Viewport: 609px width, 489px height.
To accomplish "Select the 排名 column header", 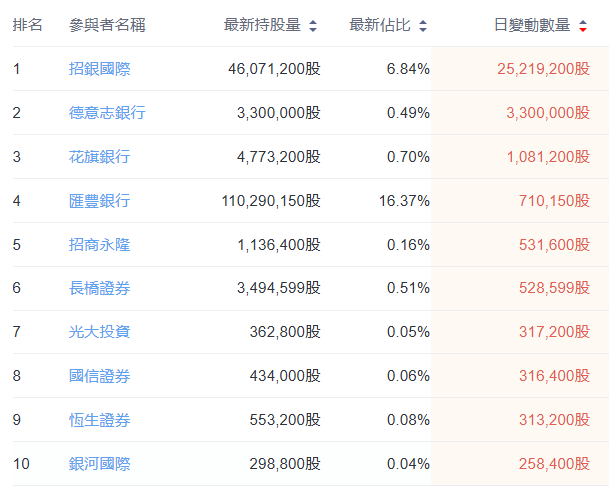I will (27, 25).
